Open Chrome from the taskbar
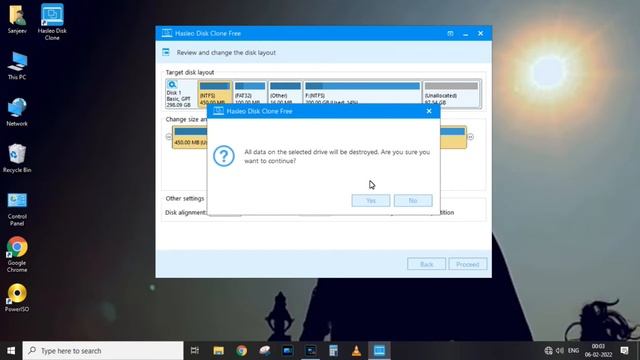This screenshot has height=360, width=640. (241, 351)
